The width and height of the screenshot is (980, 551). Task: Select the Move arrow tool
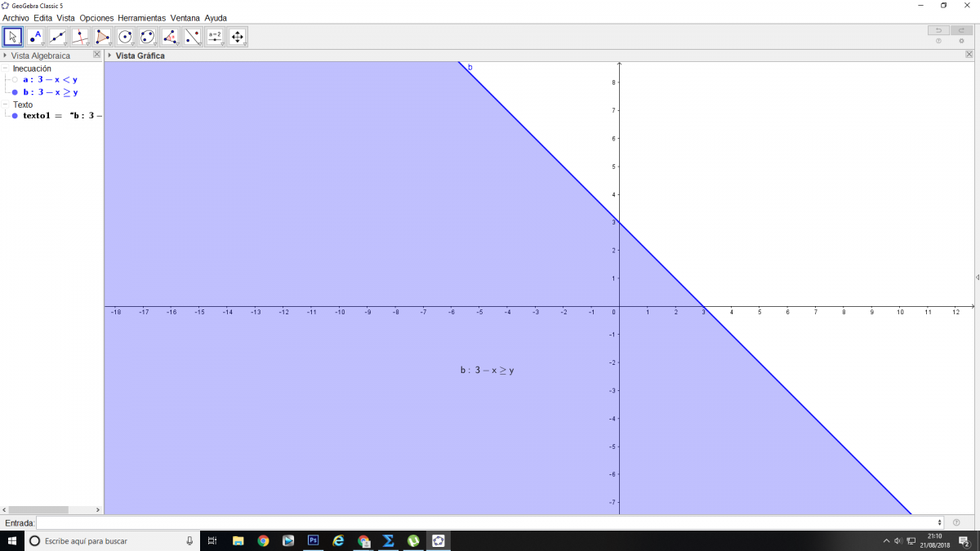click(x=12, y=37)
